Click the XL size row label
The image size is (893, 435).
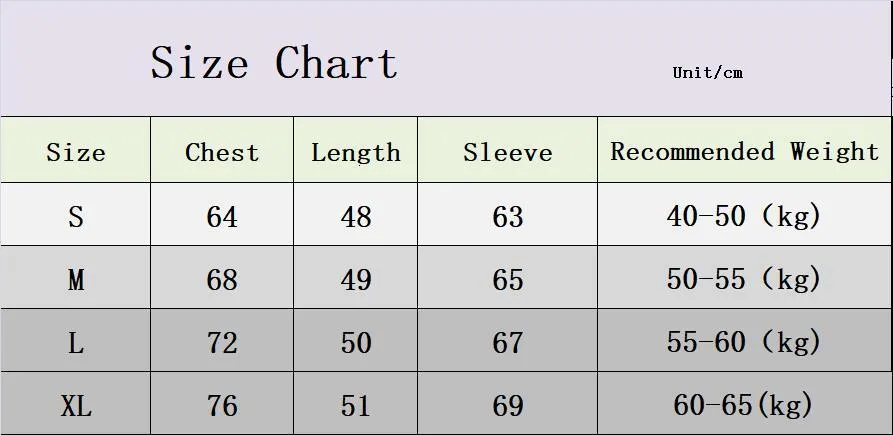[x=76, y=404]
